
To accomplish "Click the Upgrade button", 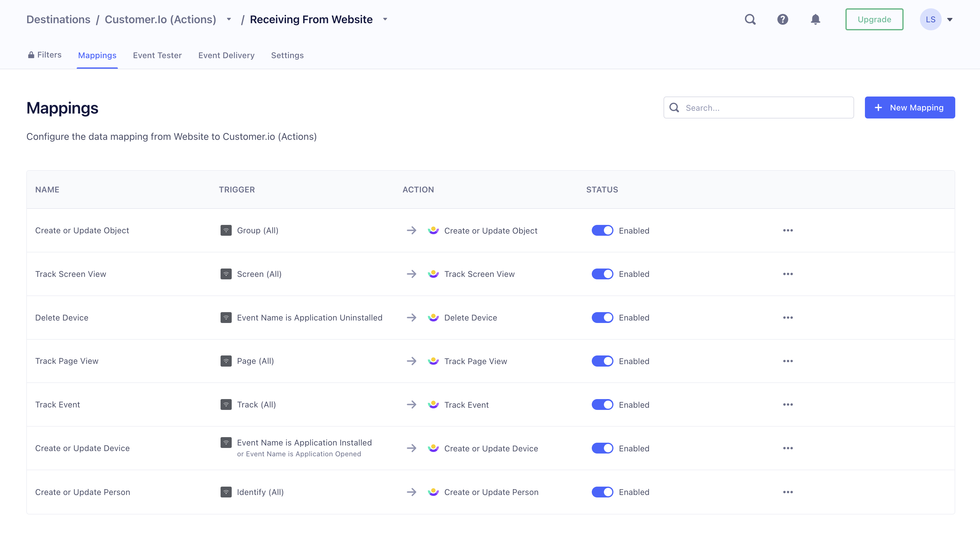I will point(874,19).
